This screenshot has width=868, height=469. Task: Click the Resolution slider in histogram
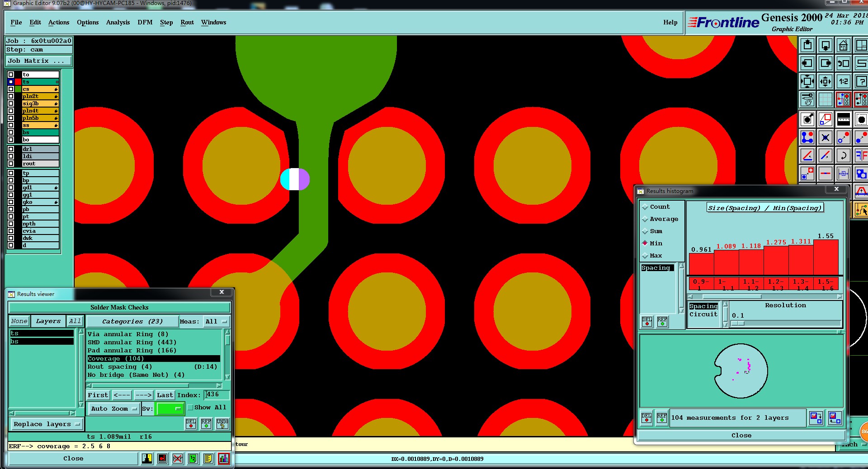tap(786, 323)
